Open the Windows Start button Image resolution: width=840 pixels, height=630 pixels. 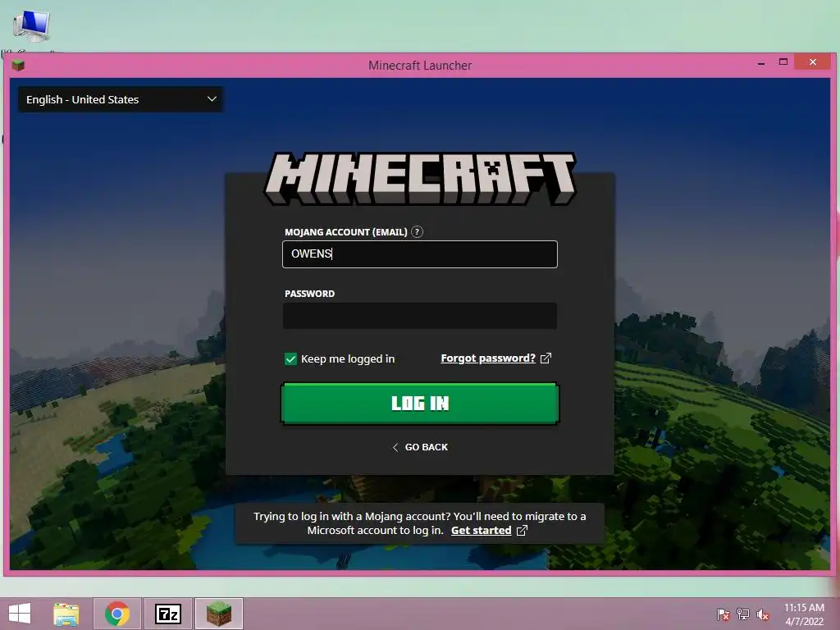click(20, 614)
